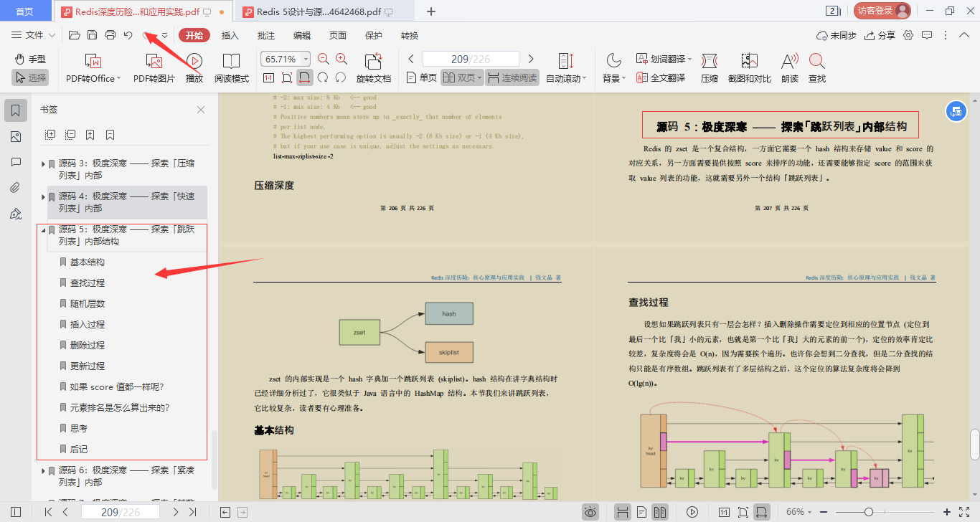Click the zoom out magnifier icon
Screen dimensions: 980x522
click(x=324, y=59)
